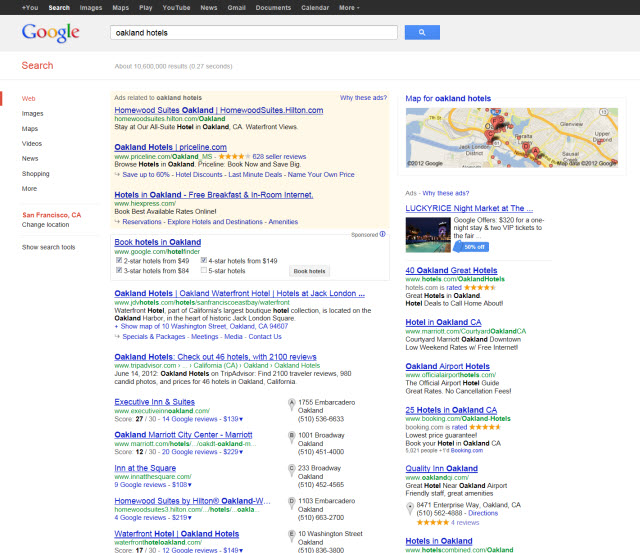Expand Show map of 10 Washington Street
The width and height of the screenshot is (640, 553).
click(x=201, y=326)
